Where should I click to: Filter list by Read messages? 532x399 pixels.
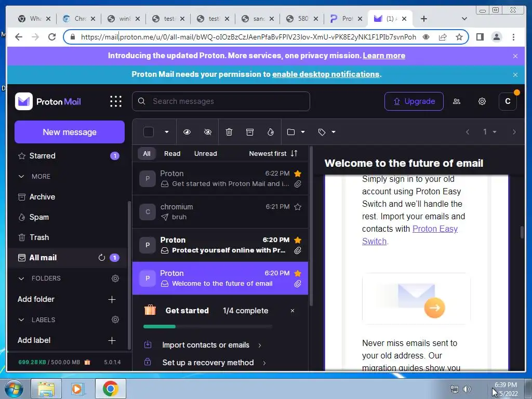pos(172,153)
